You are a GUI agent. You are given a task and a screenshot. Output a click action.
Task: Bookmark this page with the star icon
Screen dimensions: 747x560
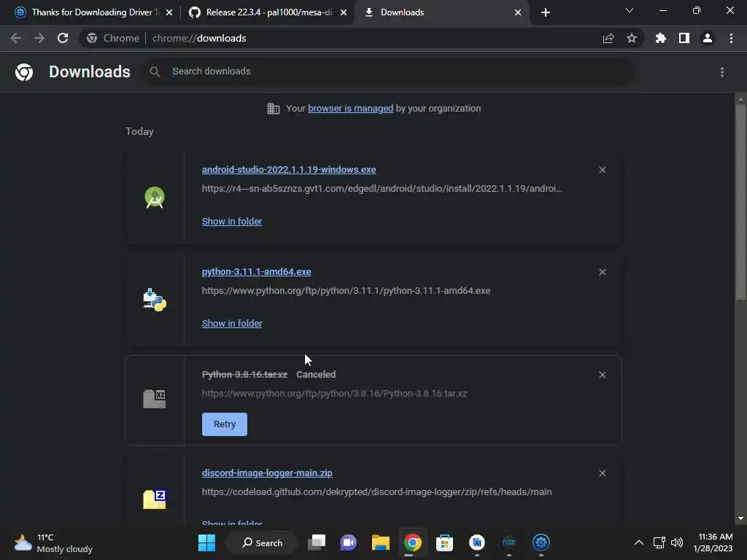(632, 38)
